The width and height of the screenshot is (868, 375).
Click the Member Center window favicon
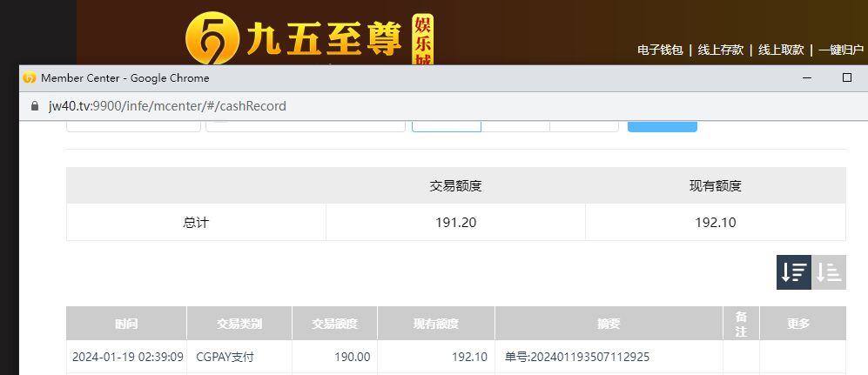30,78
